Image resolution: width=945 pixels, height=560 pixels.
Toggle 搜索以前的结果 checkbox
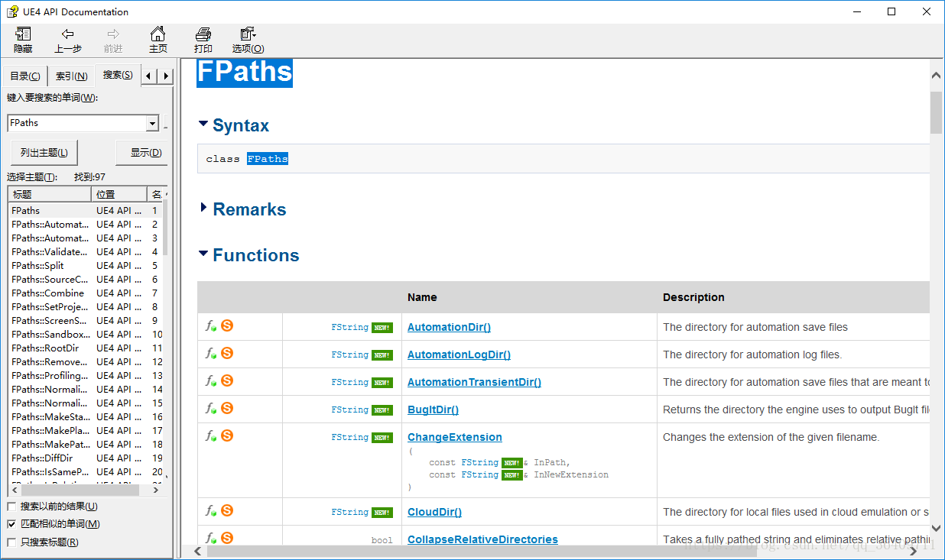pyautogui.click(x=11, y=507)
